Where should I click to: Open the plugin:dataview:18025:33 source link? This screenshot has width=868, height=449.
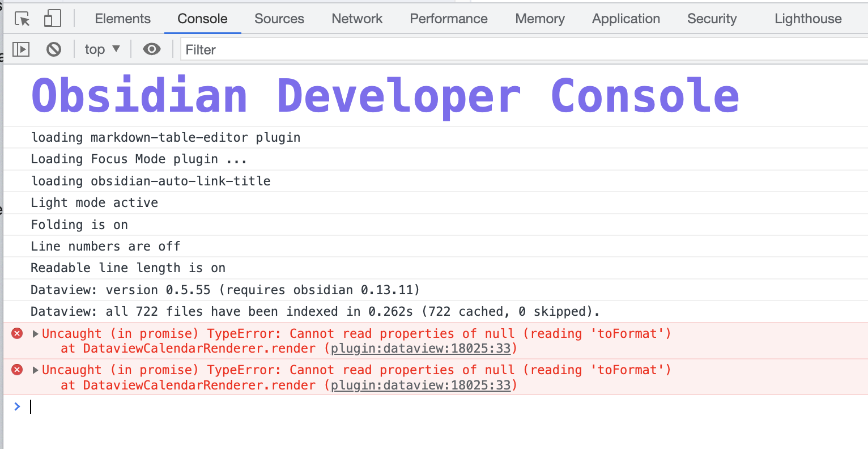[421, 349]
